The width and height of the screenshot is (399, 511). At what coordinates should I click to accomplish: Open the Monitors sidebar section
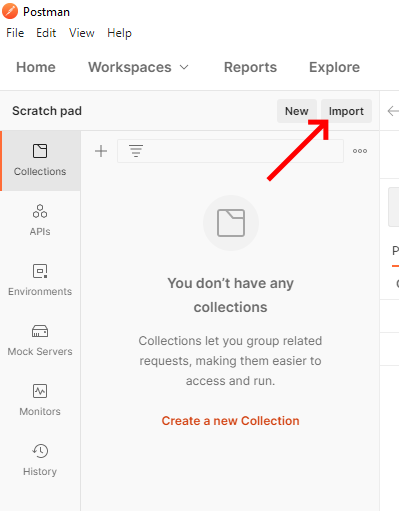(x=40, y=401)
